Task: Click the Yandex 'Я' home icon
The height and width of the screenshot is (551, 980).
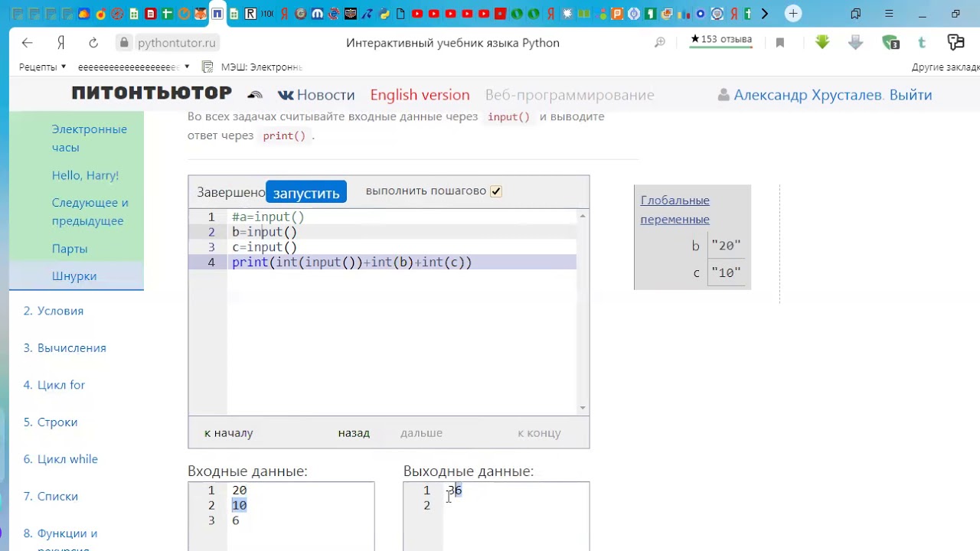Action: (x=60, y=43)
